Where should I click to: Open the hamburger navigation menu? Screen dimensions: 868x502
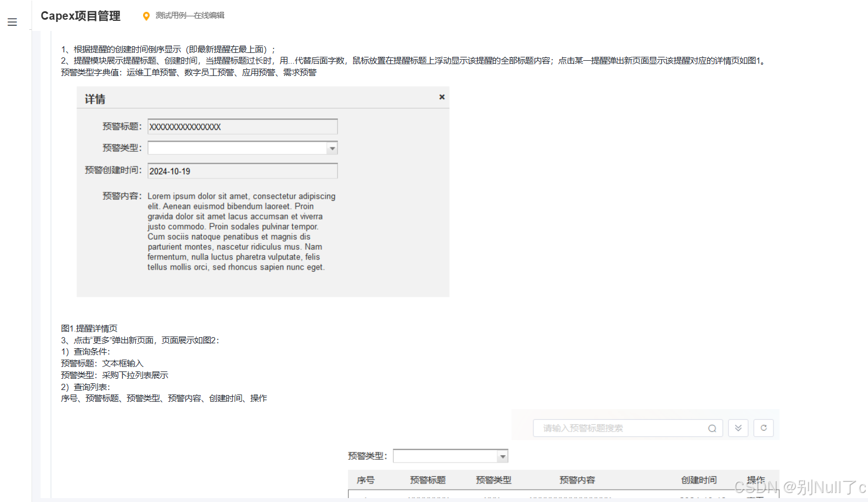12,22
